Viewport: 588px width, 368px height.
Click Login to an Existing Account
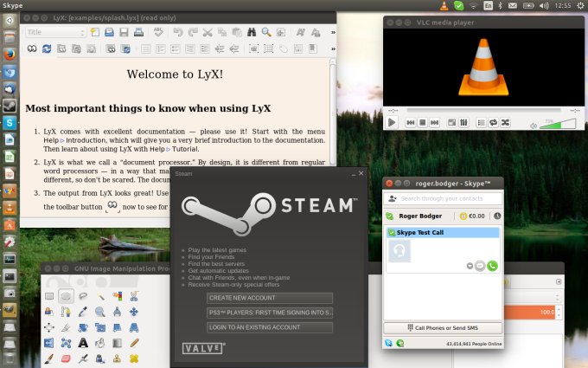[269, 327]
